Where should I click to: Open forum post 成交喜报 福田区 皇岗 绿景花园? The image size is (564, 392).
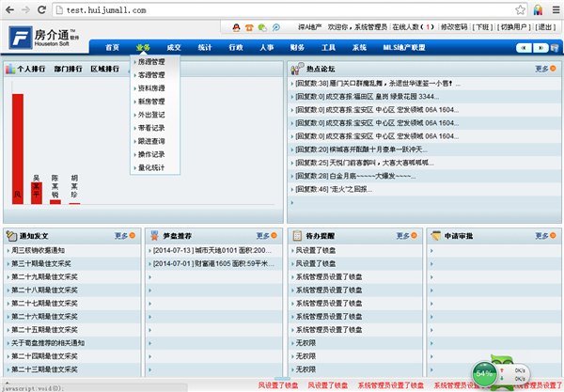(367, 97)
